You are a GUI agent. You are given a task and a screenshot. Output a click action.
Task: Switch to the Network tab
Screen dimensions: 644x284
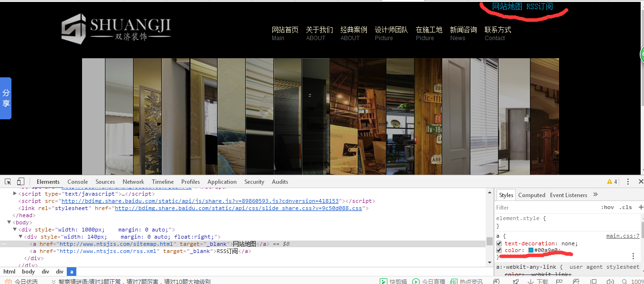[133, 182]
